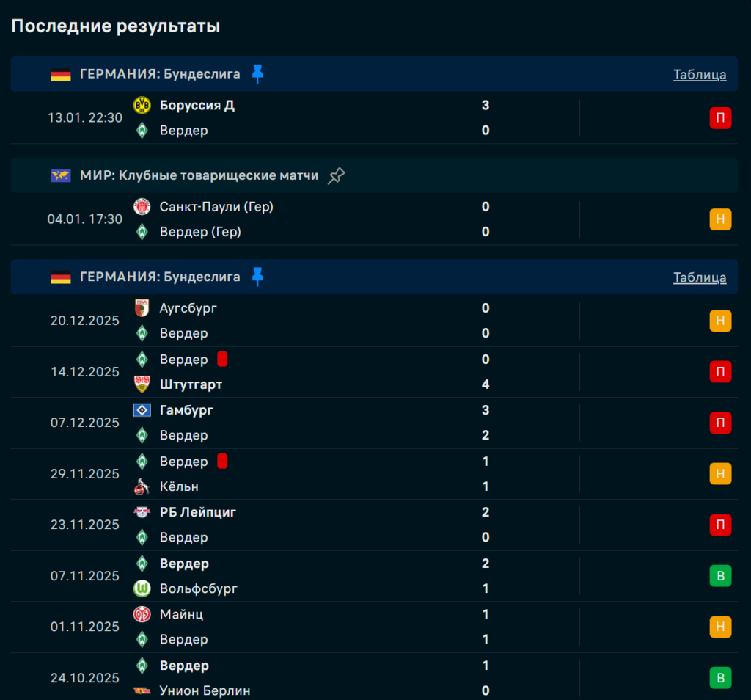The height and width of the screenshot is (700, 751).
Task: Toggle pin on second Bundesliga header
Action: click(x=257, y=277)
